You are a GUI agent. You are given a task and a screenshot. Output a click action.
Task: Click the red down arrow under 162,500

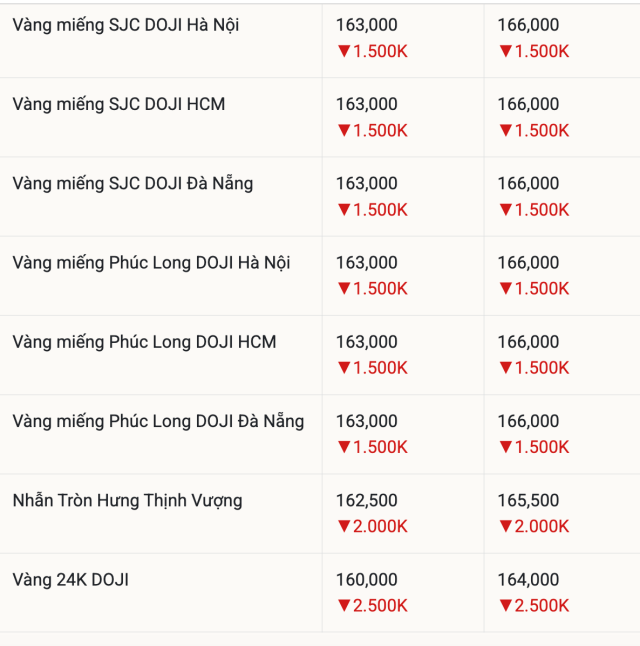(x=344, y=527)
